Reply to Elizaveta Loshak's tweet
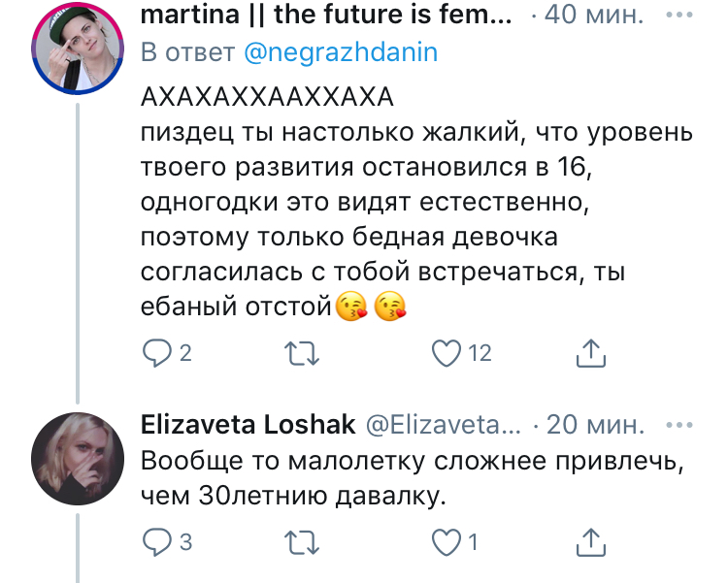The height and width of the screenshot is (583, 728). tap(156, 540)
